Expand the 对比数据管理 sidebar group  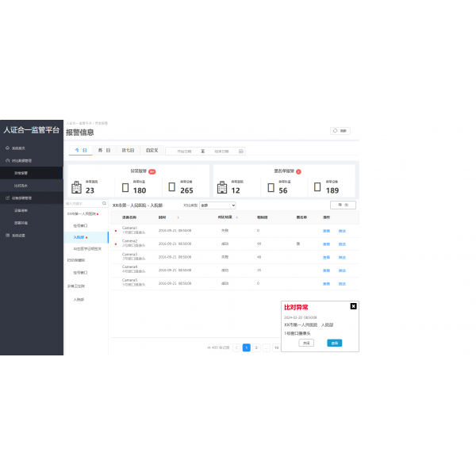[32, 160]
